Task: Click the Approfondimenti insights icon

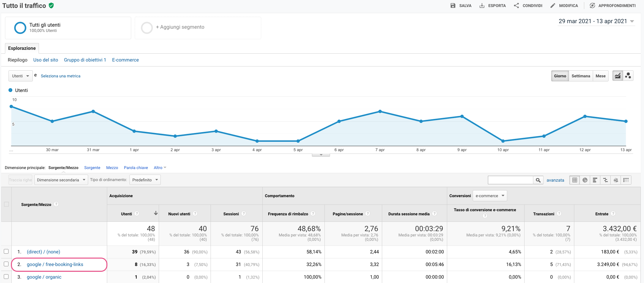Action: (x=592, y=6)
